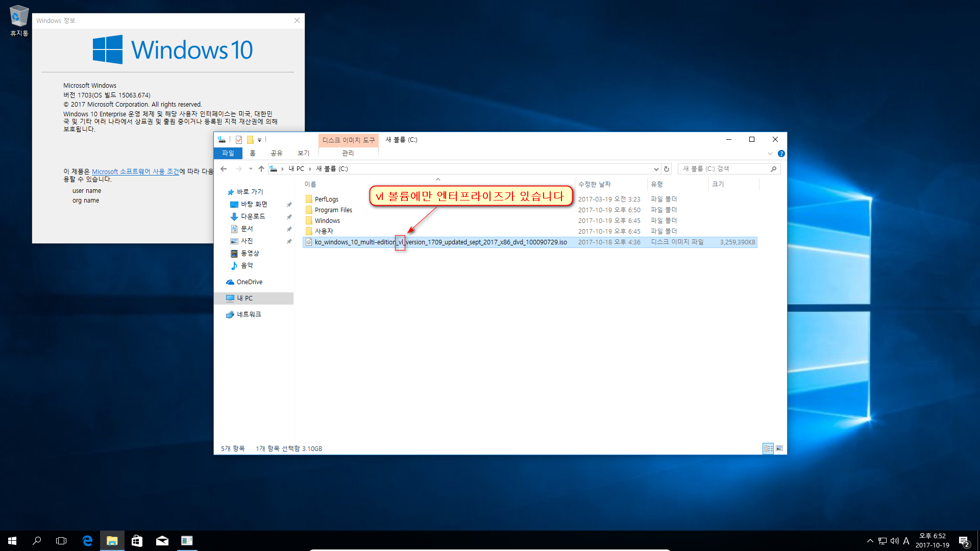Click the volume tray icon
The height and width of the screenshot is (551, 980).
click(x=895, y=541)
